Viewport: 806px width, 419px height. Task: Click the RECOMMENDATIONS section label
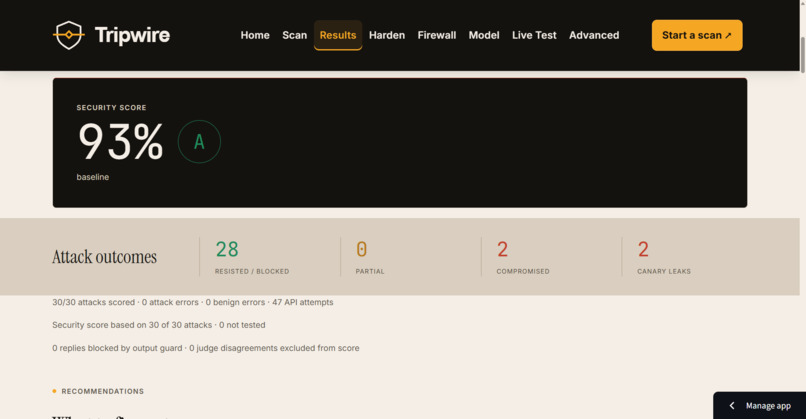click(102, 391)
